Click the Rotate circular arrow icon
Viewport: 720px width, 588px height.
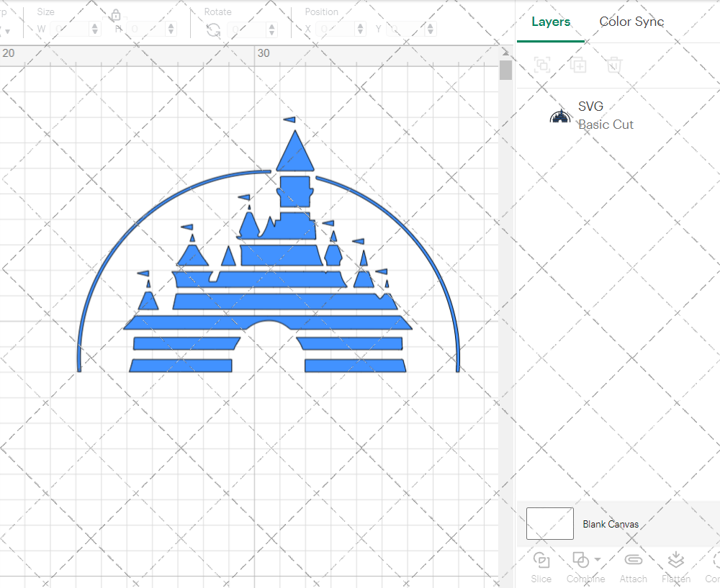pos(213,30)
